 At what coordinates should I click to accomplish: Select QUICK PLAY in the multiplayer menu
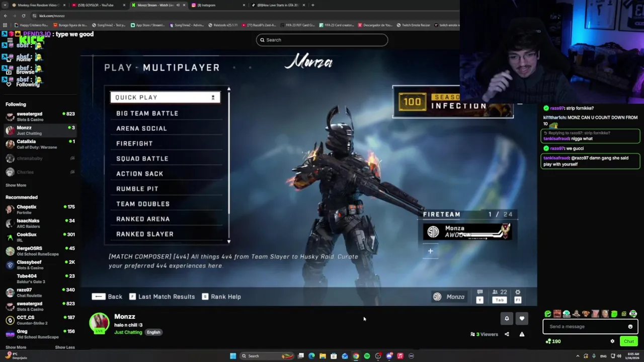click(x=166, y=98)
